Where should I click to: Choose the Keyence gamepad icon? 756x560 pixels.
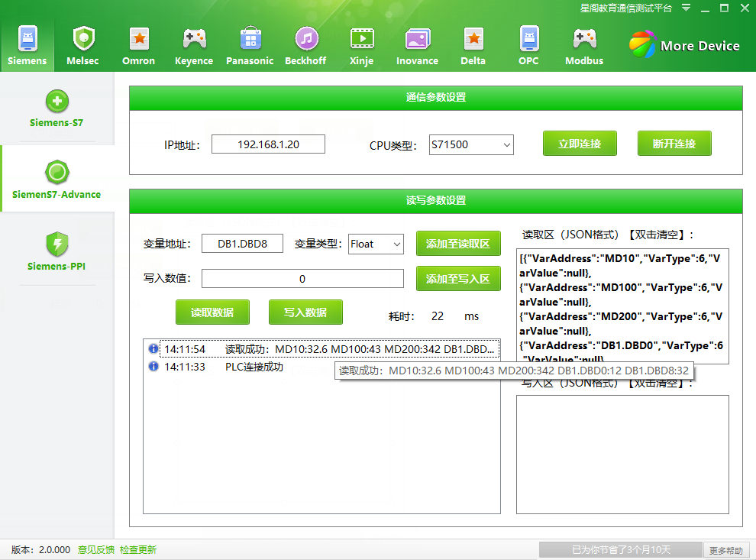(x=194, y=39)
